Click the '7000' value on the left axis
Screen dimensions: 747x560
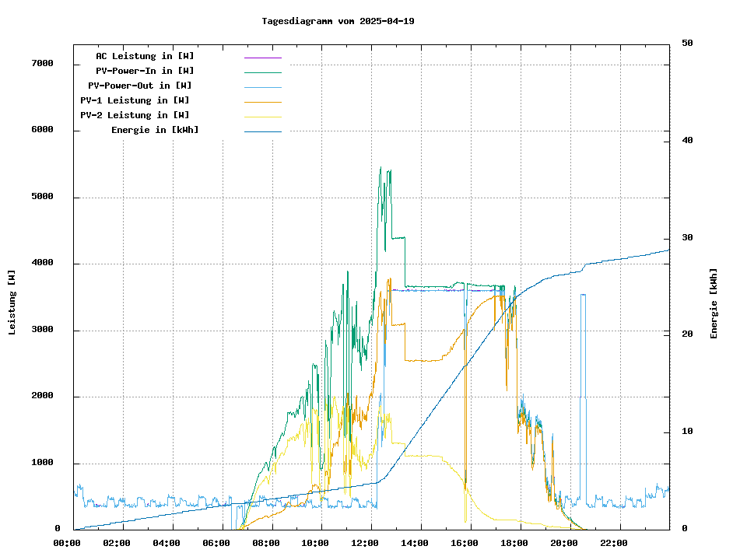(41, 63)
